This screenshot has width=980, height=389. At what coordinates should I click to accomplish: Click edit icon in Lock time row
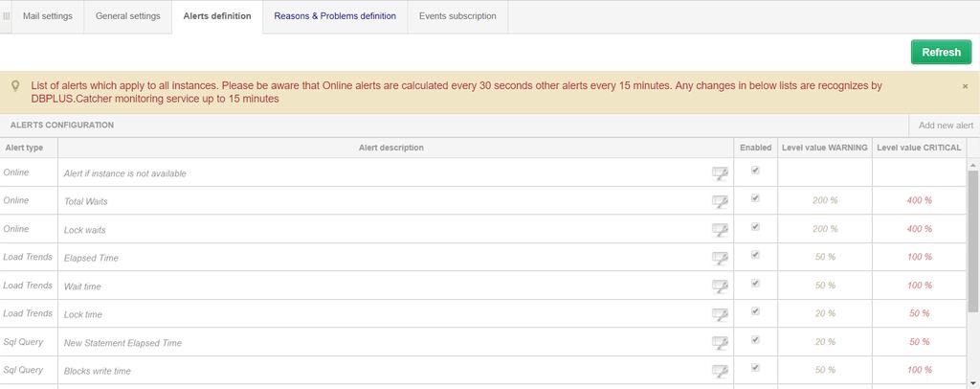click(720, 314)
